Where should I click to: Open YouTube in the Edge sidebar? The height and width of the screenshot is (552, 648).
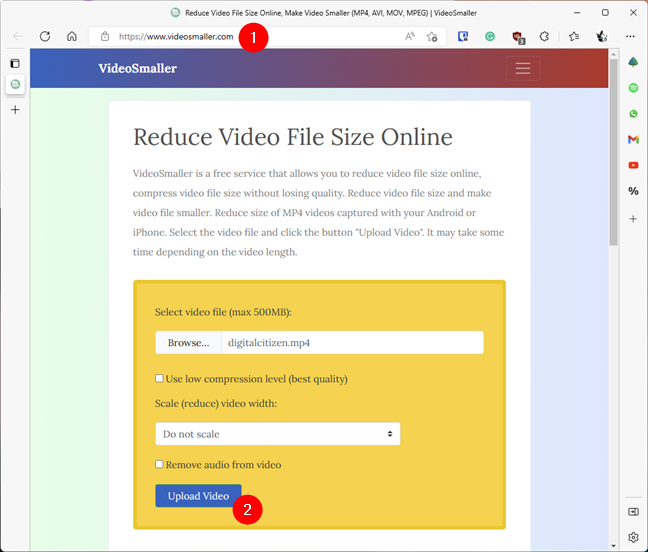[x=633, y=165]
